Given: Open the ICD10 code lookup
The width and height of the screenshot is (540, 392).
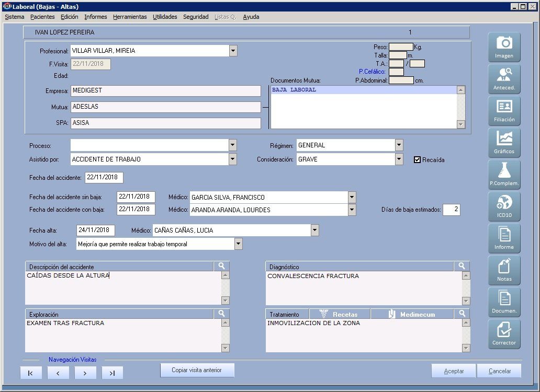Looking at the screenshot, I should (504, 206).
